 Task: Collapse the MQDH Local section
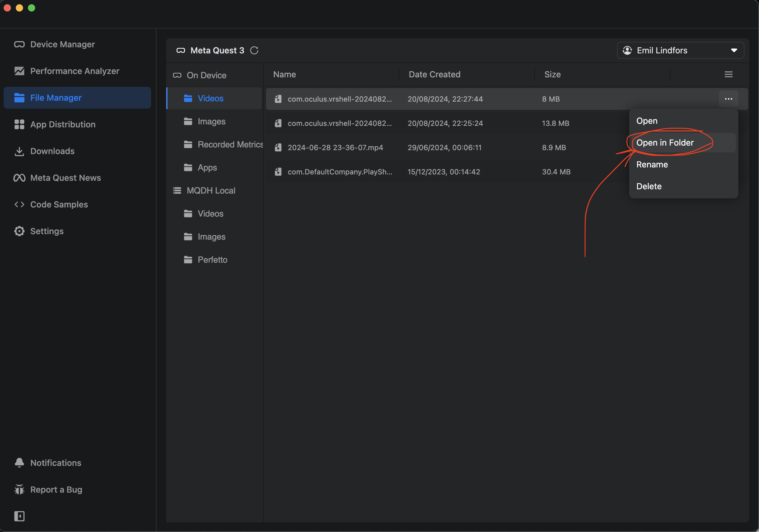click(211, 191)
